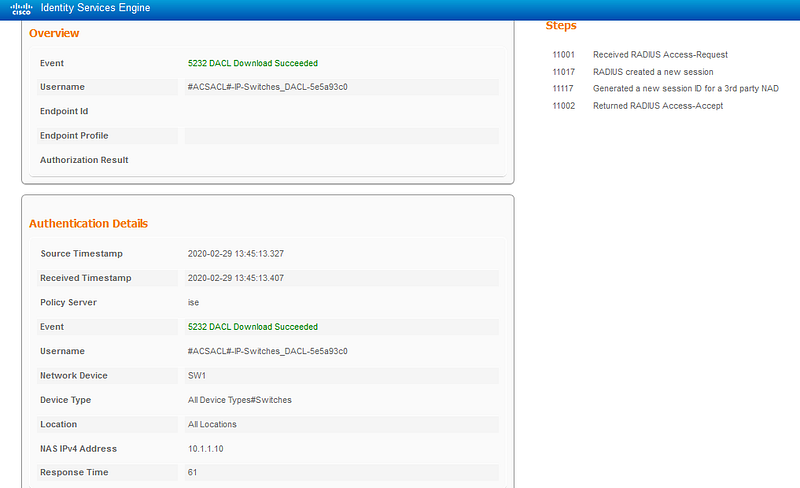Click the Authorization Result label
This screenshot has width=800, height=488.
point(84,160)
